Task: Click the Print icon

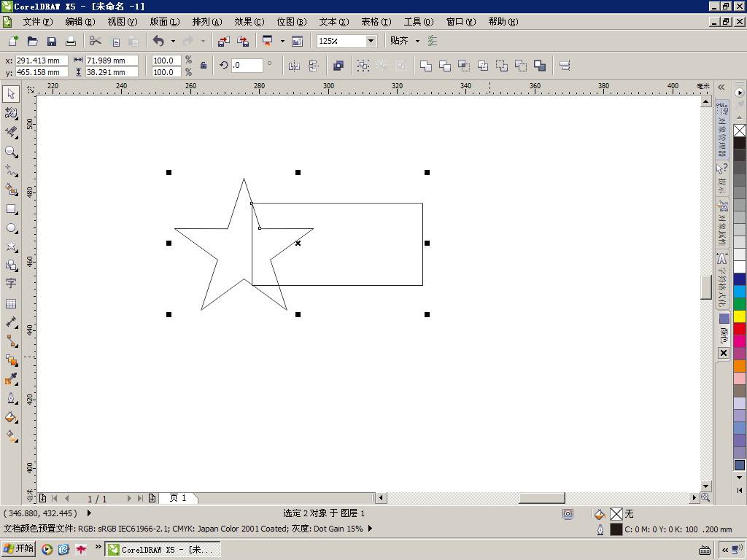Action: (x=71, y=41)
